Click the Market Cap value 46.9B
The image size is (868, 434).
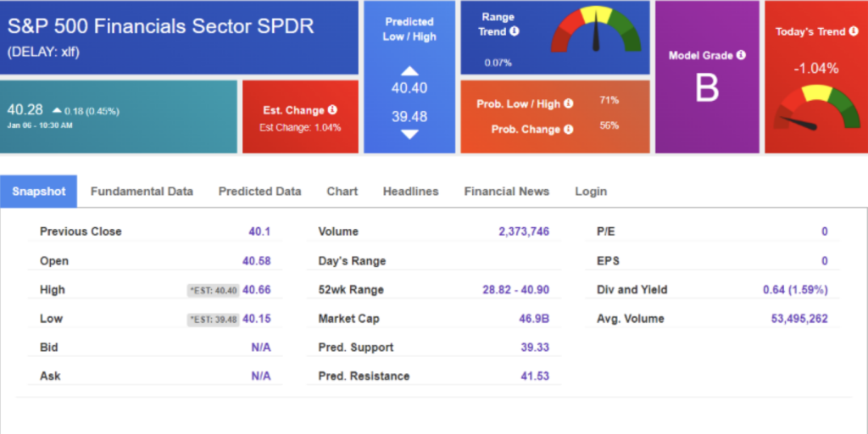tap(535, 319)
